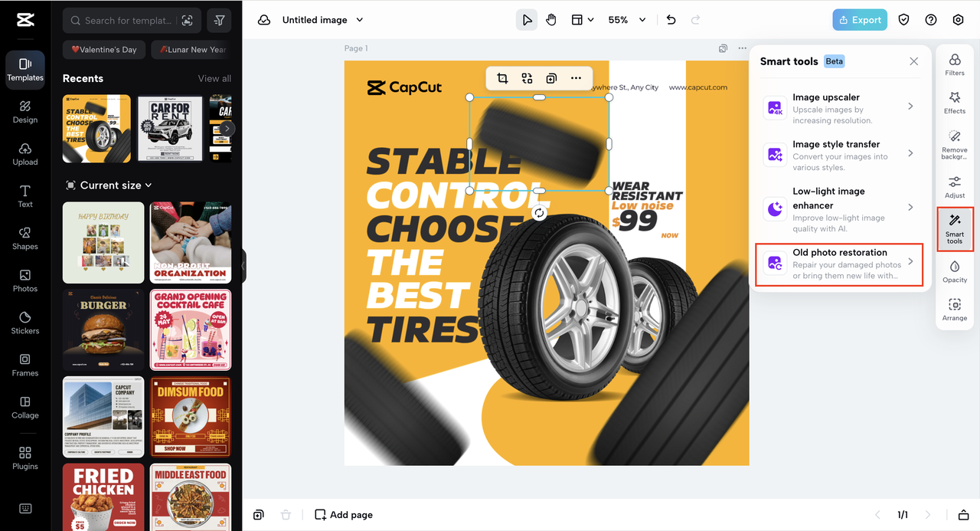
Task: Open Page 1 more options menu
Action: point(742,48)
